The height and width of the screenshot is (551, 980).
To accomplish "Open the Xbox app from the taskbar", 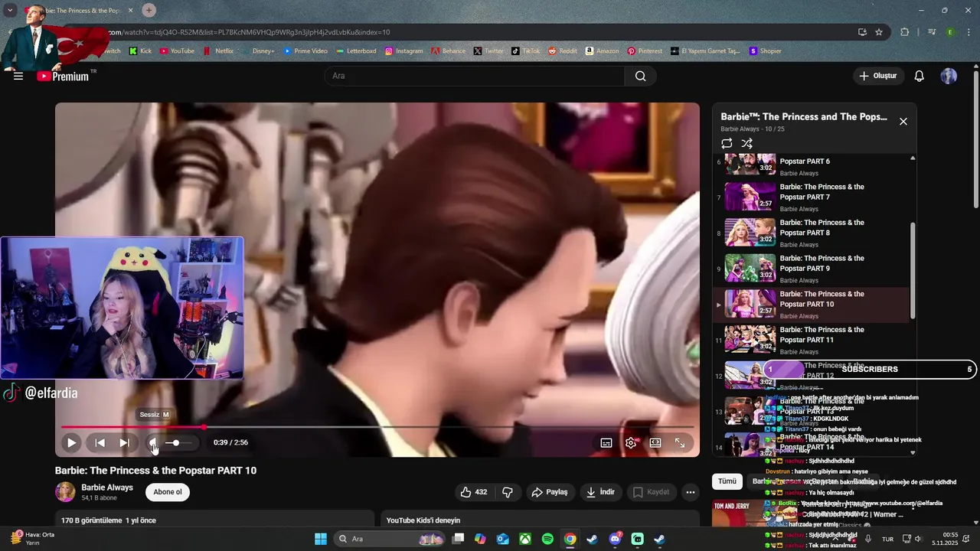I will click(525, 539).
